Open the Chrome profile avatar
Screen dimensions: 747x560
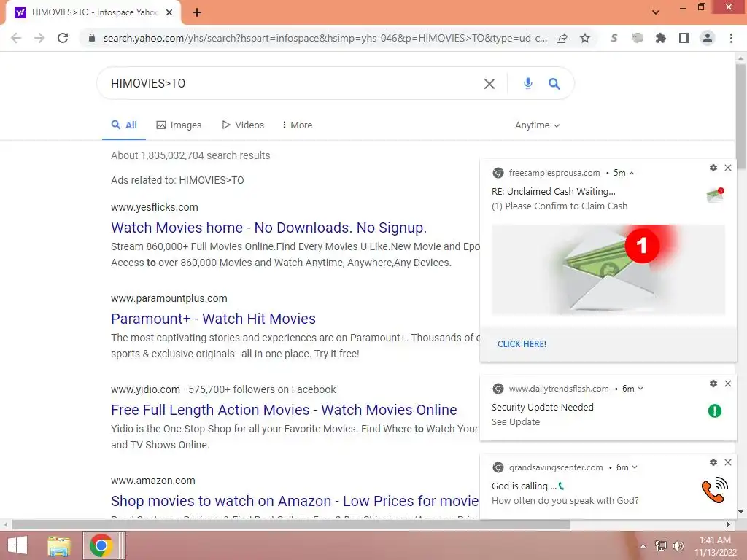708,38
